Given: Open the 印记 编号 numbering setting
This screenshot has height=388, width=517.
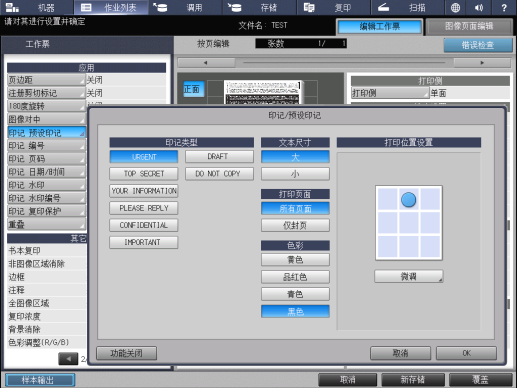Looking at the screenshot, I should 46,146.
